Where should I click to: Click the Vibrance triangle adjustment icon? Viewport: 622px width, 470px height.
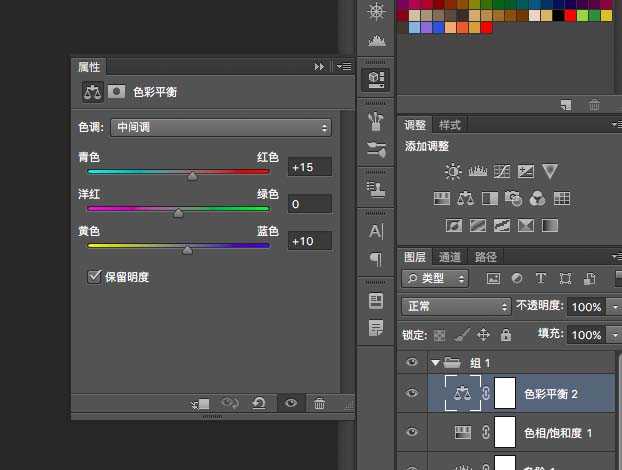(549, 172)
